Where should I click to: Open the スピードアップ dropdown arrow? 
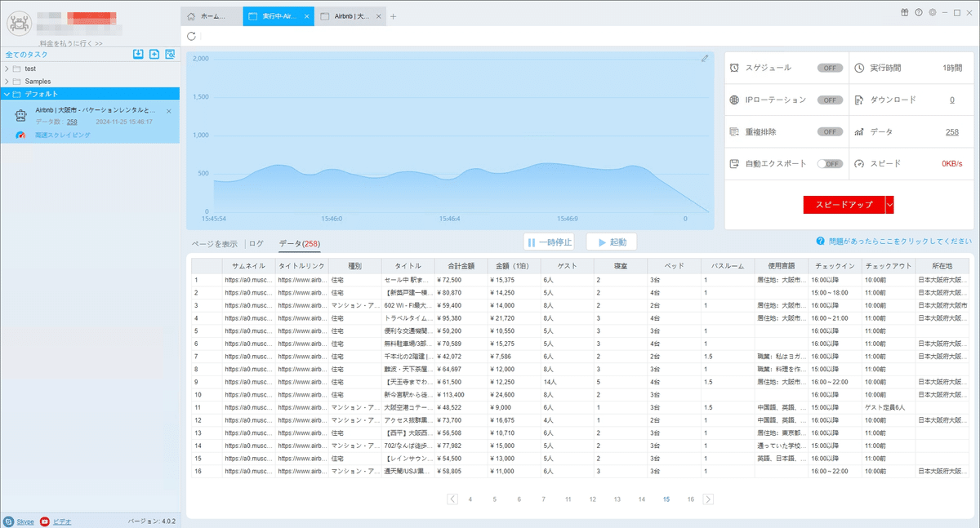[x=889, y=205]
